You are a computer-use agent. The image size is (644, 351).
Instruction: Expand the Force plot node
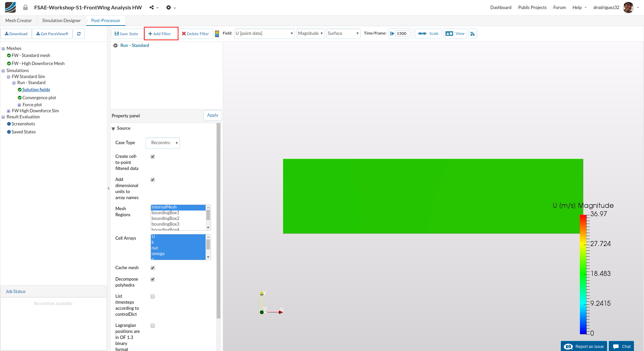tap(19, 105)
